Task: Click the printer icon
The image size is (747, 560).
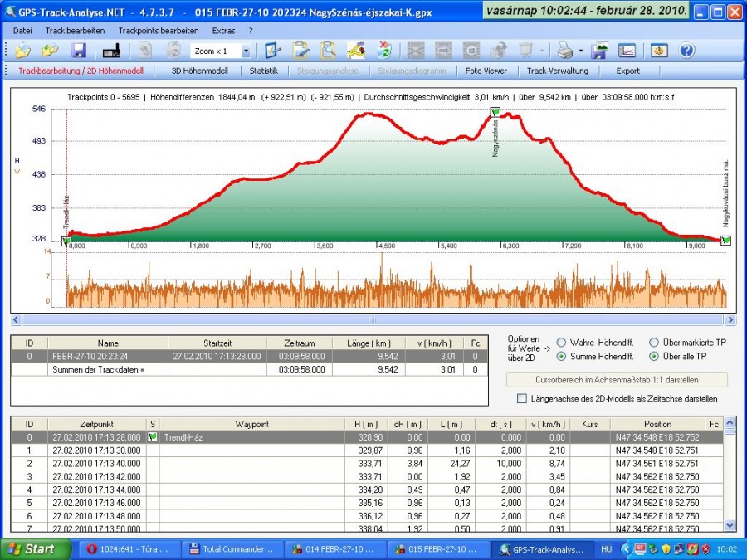Action: pyautogui.click(x=564, y=51)
